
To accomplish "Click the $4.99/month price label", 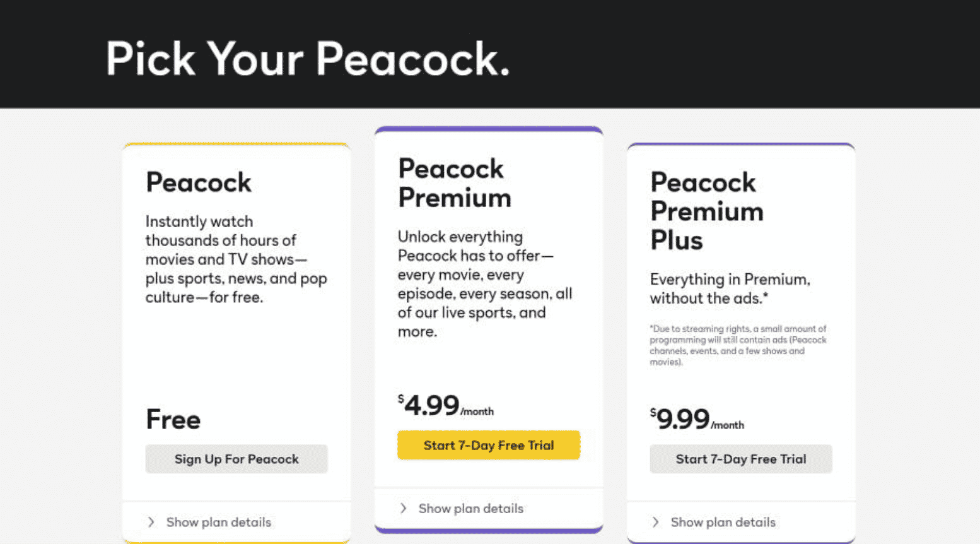I will coord(445,405).
